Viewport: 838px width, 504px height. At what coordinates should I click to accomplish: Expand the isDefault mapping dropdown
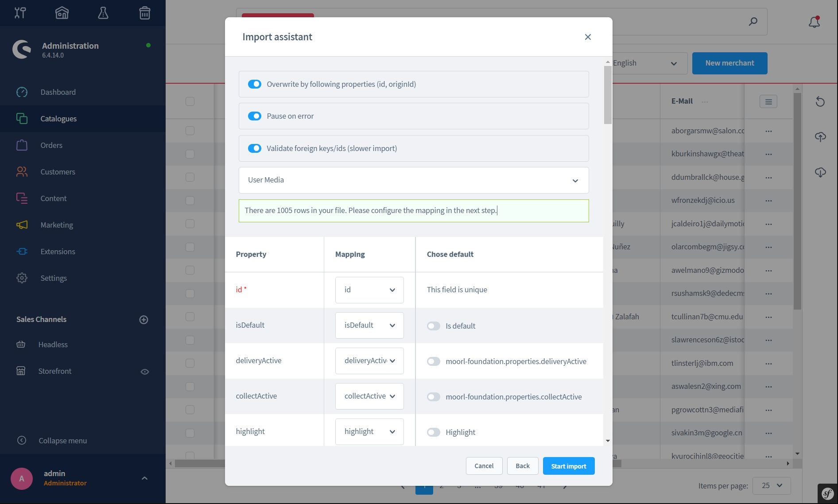[369, 326]
